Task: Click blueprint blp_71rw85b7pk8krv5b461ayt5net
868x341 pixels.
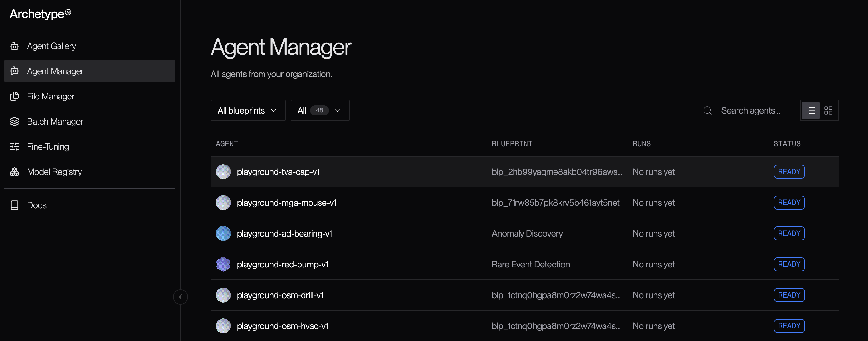Action: 555,203
